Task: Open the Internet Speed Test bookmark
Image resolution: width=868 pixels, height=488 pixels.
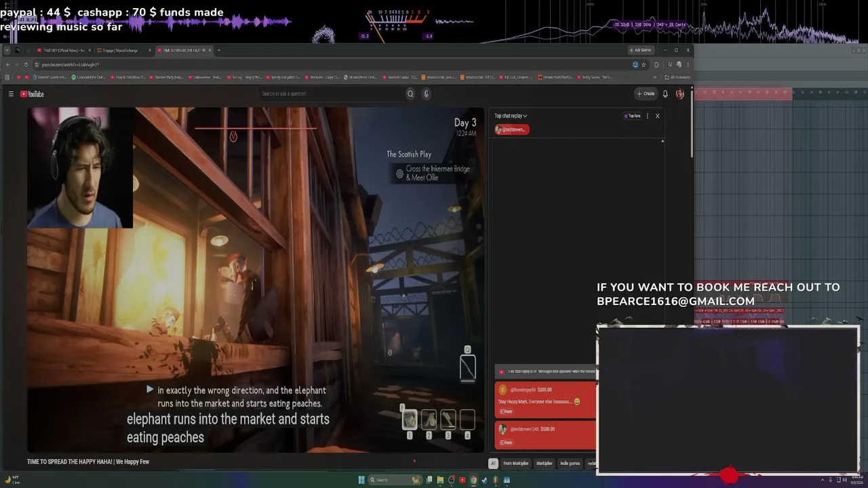Action: click(49, 77)
